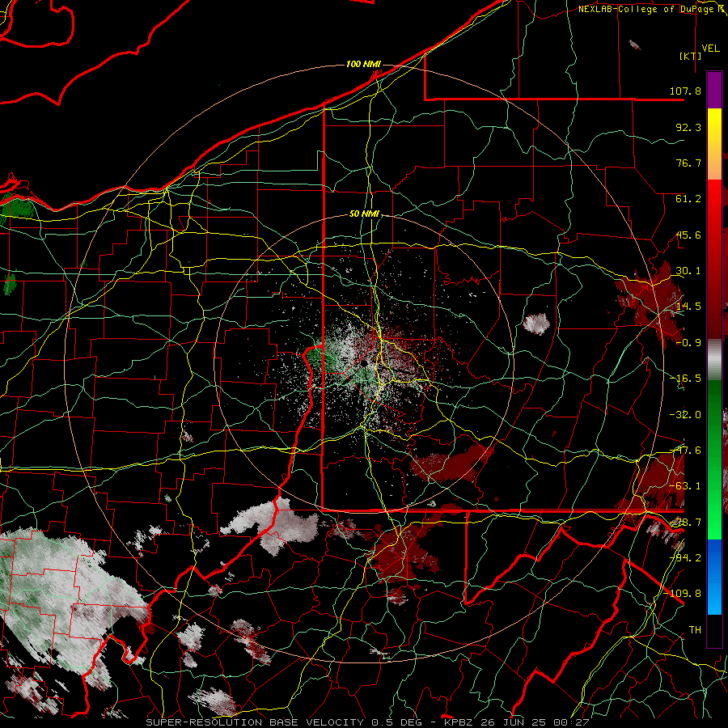
Task: Click the 45.6 legend value
Action: 688,235
